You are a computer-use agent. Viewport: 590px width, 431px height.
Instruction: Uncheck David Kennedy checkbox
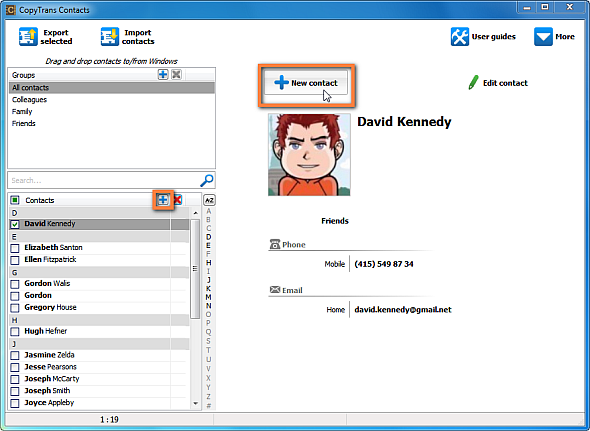click(15, 224)
